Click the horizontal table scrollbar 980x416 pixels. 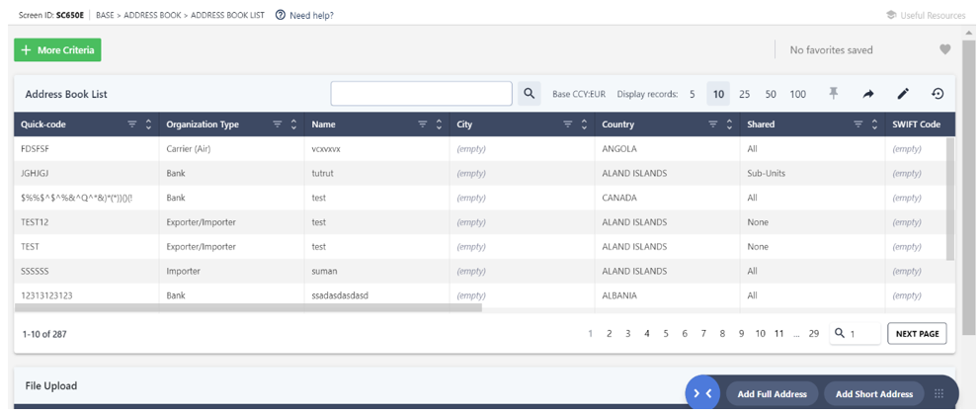(248, 307)
